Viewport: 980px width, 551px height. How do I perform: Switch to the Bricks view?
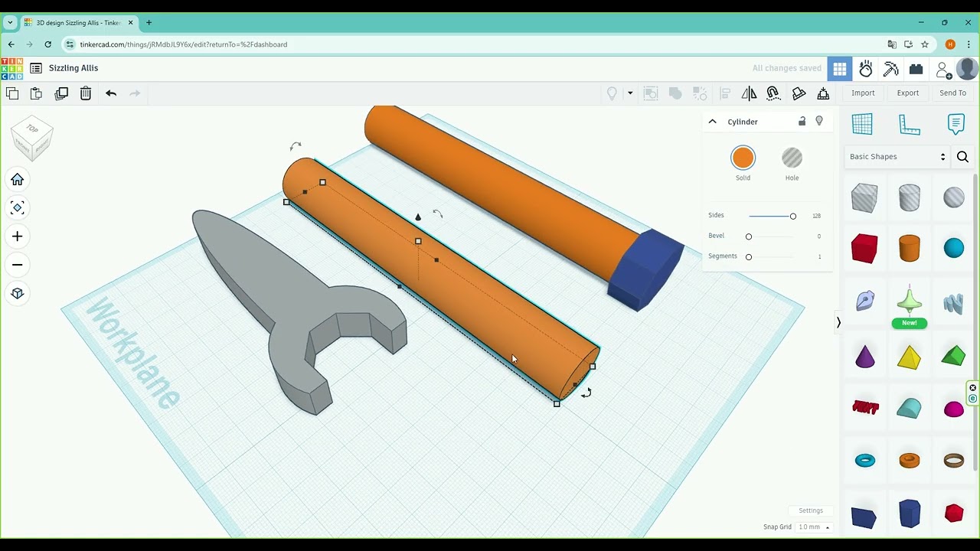[x=916, y=69]
